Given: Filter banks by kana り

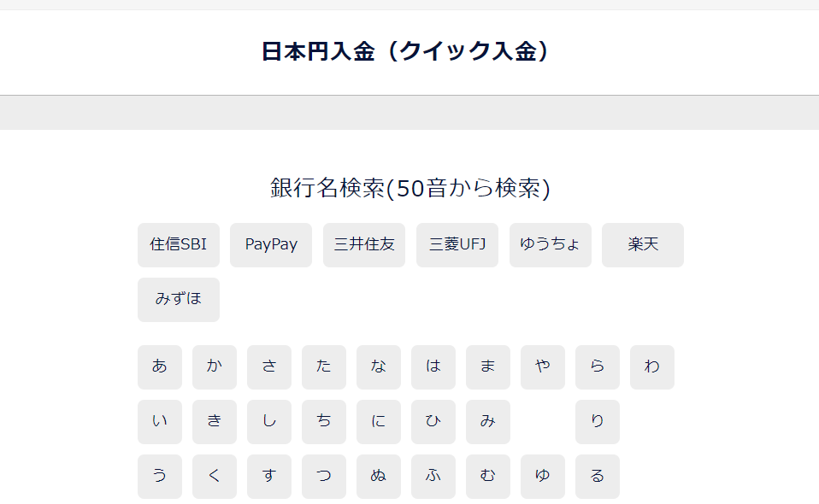Looking at the screenshot, I should [598, 422].
